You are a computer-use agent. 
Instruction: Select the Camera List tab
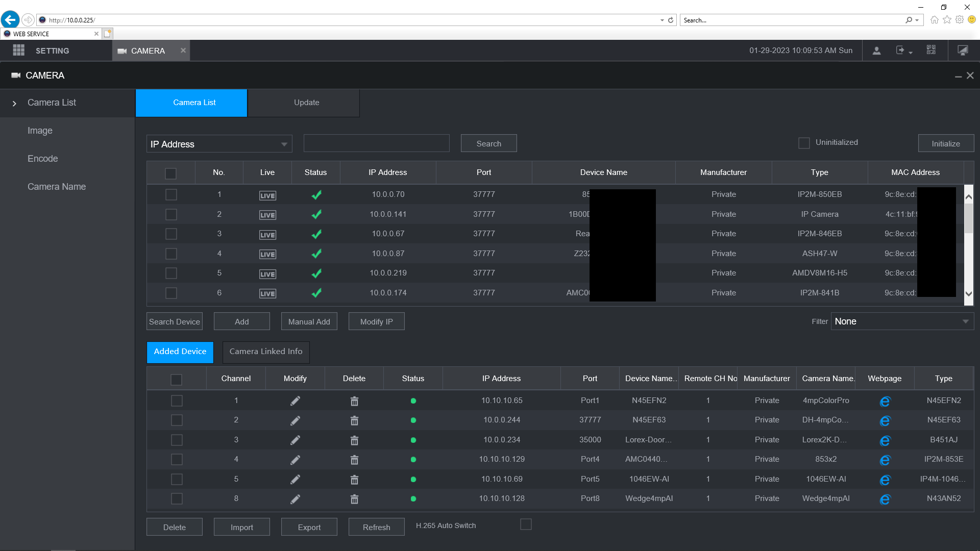[x=191, y=103]
